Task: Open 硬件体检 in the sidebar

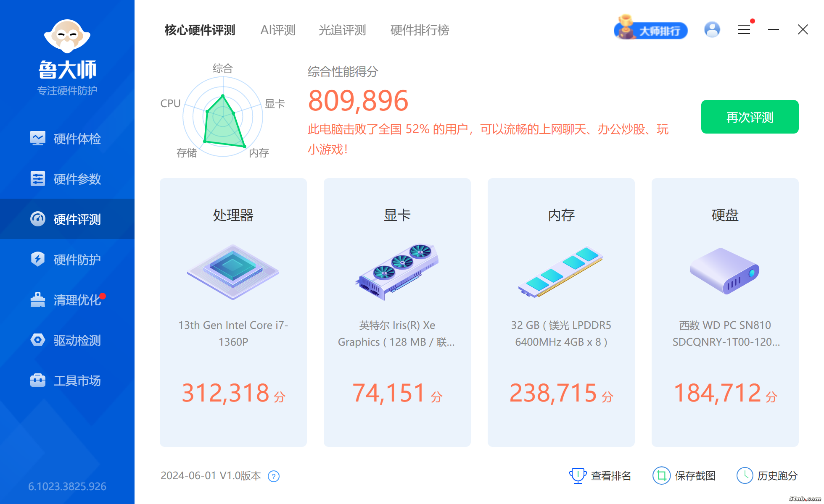Action: tap(67, 139)
